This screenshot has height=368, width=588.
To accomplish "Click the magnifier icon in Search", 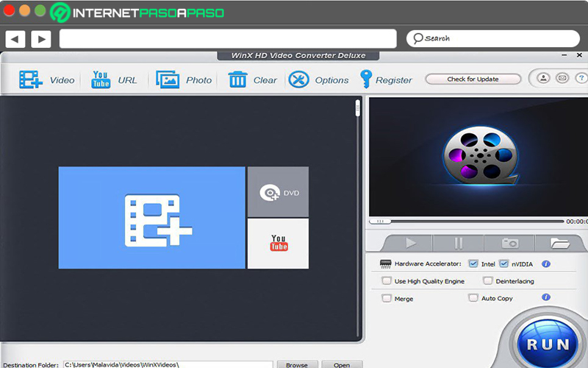I will (417, 38).
